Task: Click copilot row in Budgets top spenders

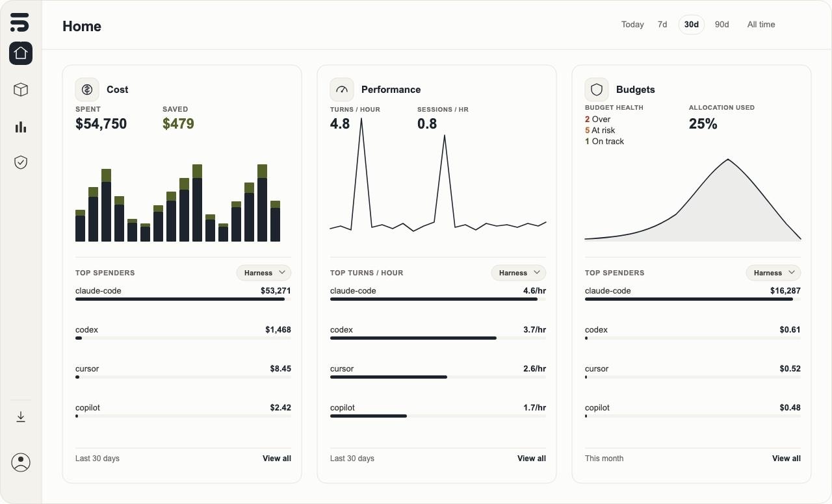Action: pyautogui.click(x=693, y=411)
